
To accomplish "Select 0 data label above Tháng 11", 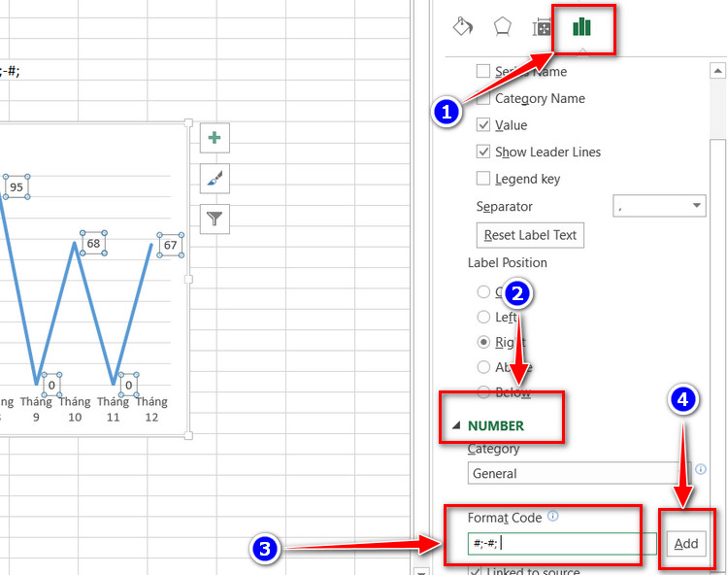I will [128, 385].
